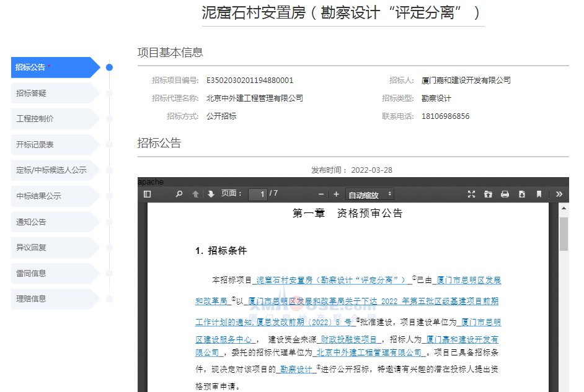The height and width of the screenshot is (392, 584).
Task: Go to previous PDF page
Action: click(x=196, y=194)
